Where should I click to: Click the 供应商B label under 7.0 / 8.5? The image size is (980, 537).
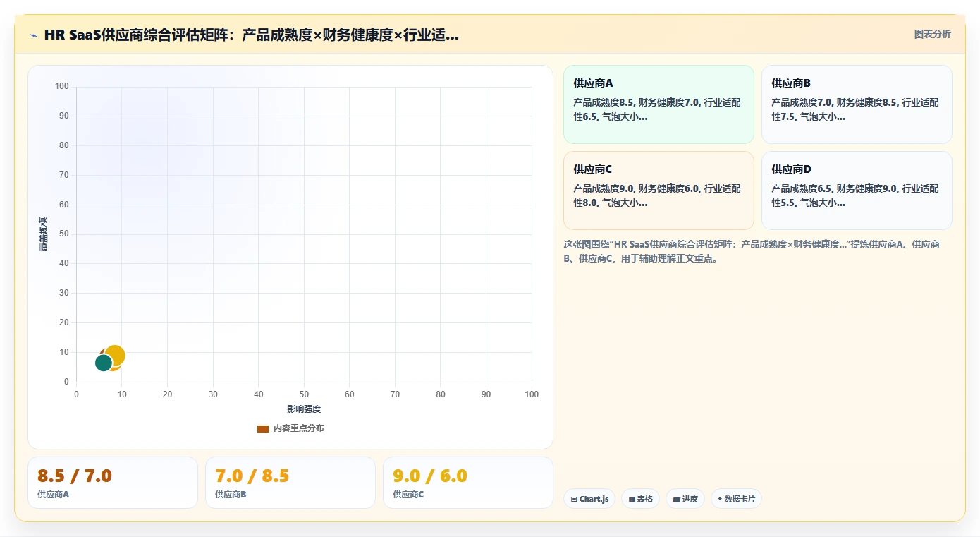click(231, 495)
